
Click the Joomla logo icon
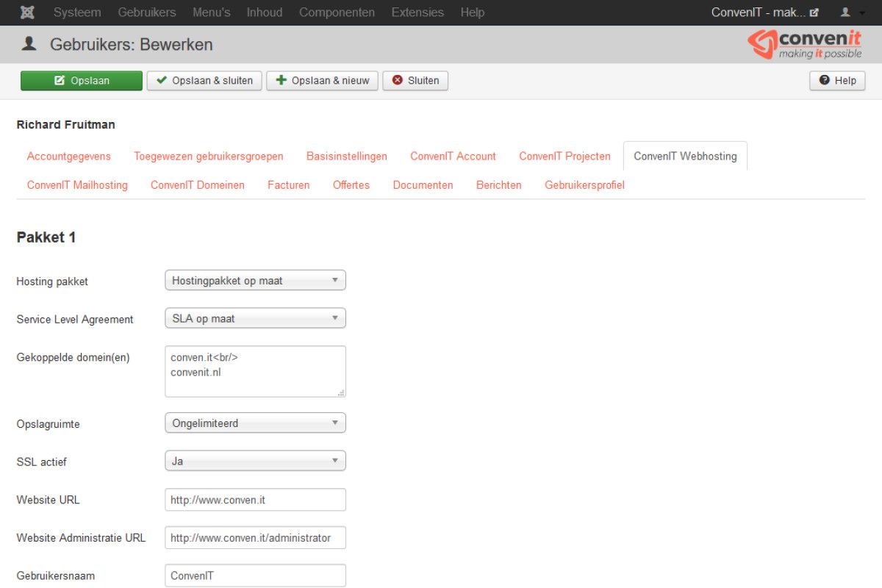click(x=28, y=12)
